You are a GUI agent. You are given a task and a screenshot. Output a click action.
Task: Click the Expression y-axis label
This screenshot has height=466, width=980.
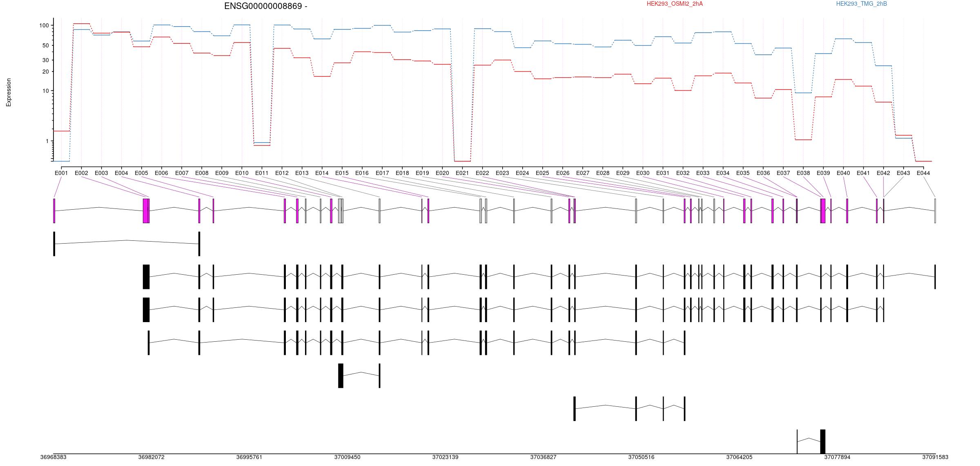[9, 92]
